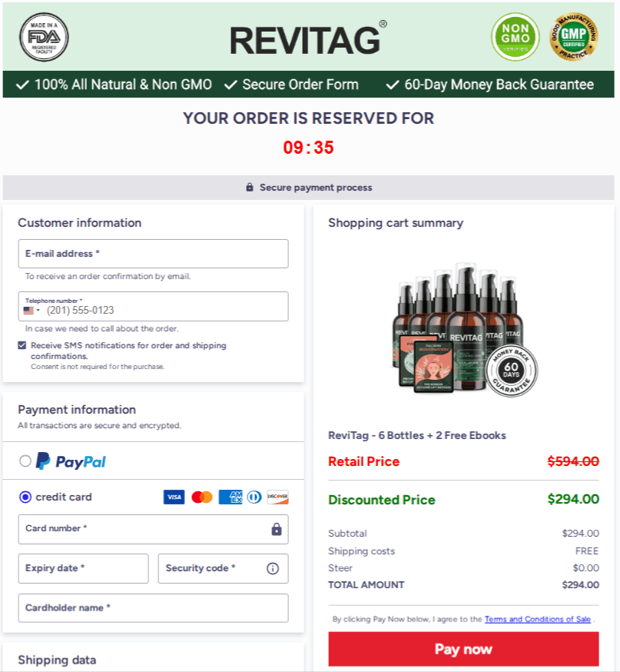The height and width of the screenshot is (672, 620).
Task: Click the Secure Order Form banner text
Action: pos(300,85)
